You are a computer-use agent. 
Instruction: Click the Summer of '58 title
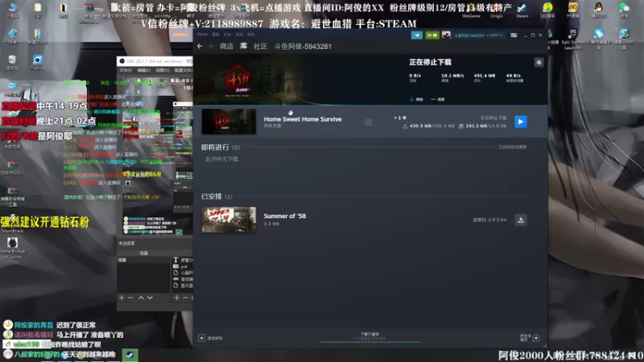point(285,216)
